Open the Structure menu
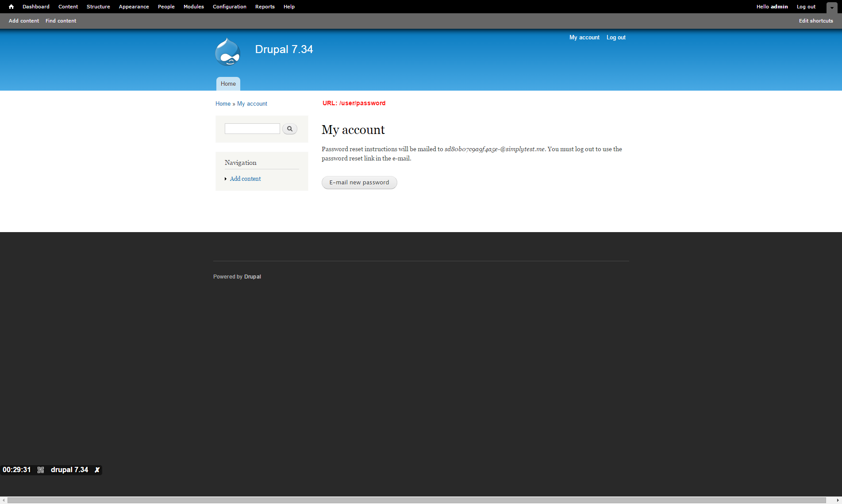 coord(98,7)
